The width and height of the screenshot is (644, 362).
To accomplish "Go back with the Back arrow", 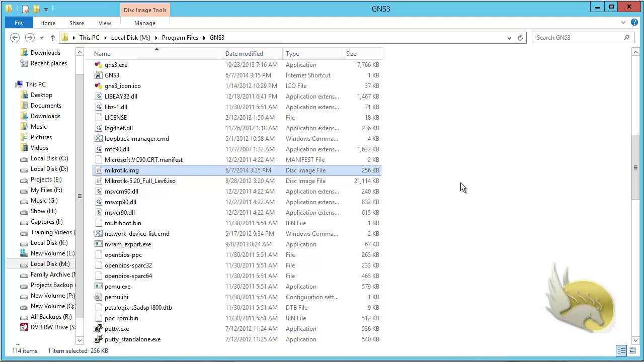I will pyautogui.click(x=15, y=38).
